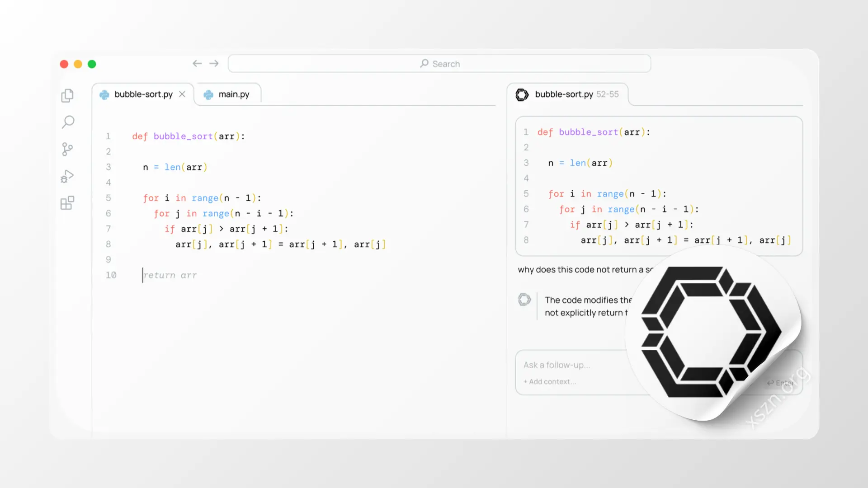Click the magnifier icon in the search bar
The image size is (868, 488).
pyautogui.click(x=424, y=64)
